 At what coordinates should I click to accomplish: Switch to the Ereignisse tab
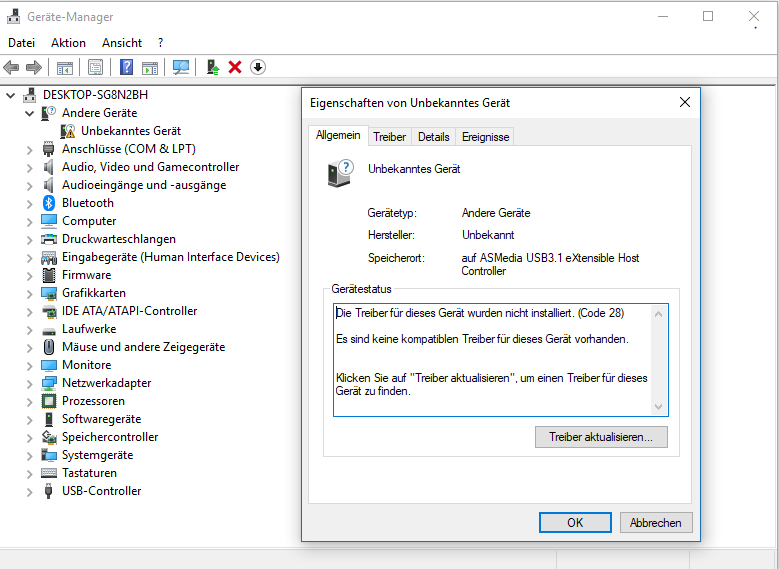point(485,137)
